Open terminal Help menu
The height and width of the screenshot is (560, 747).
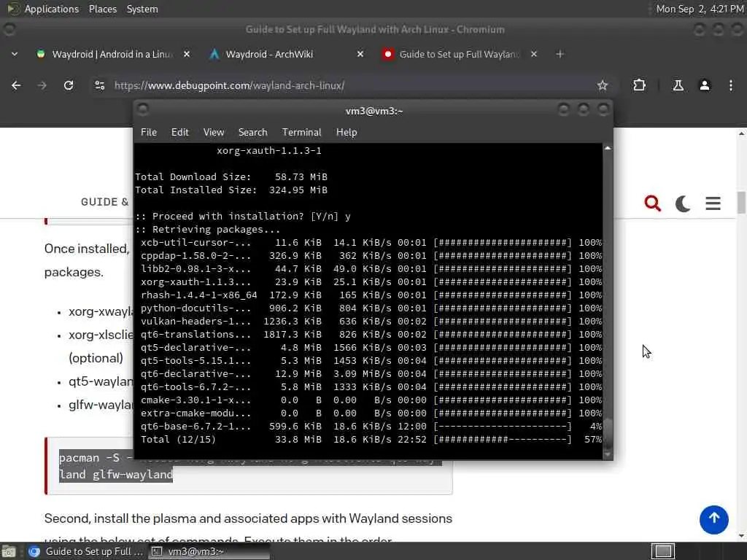click(x=347, y=133)
